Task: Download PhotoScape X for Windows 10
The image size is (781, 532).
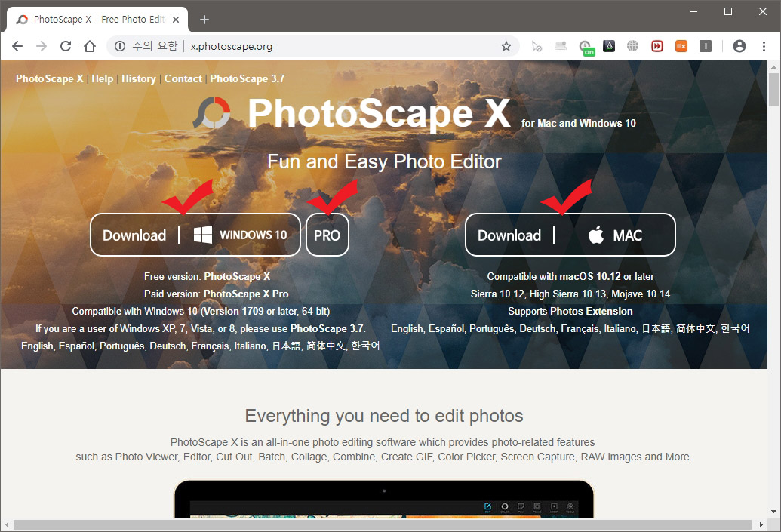Action: (195, 235)
